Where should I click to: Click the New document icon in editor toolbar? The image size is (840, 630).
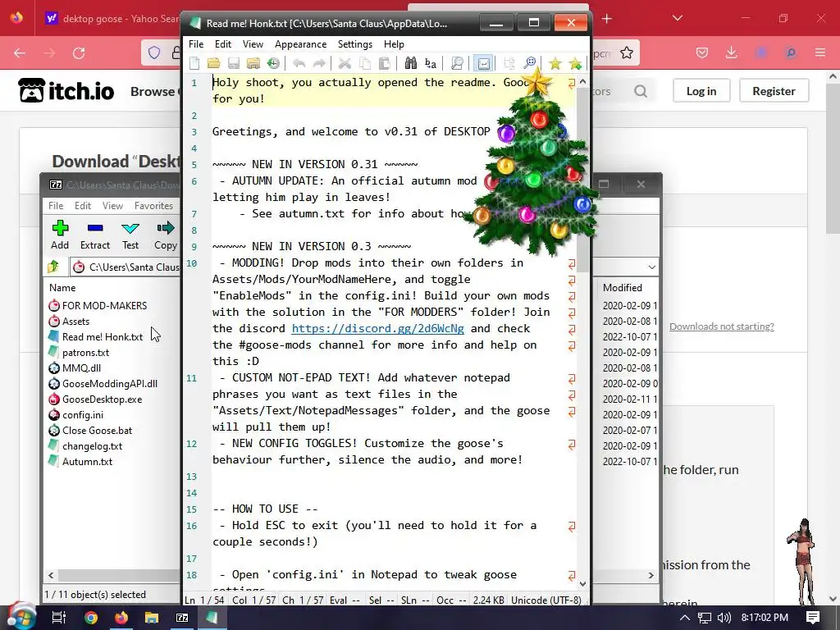coord(194,64)
